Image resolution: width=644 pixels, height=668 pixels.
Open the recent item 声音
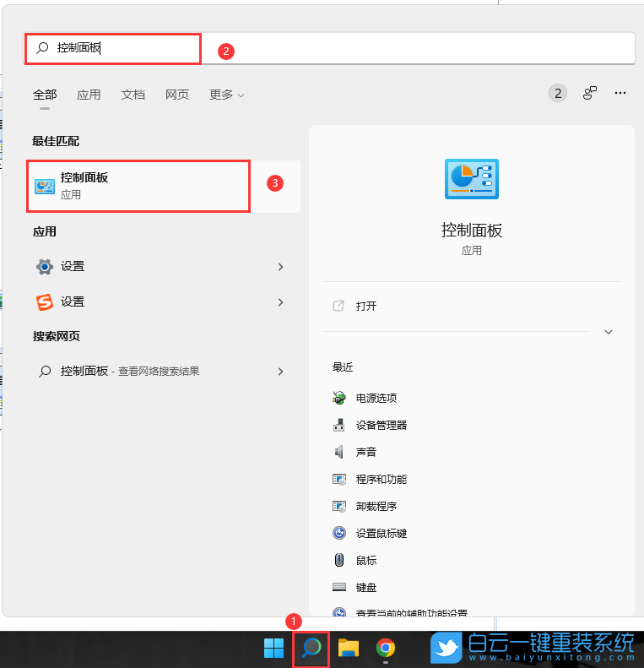click(366, 452)
